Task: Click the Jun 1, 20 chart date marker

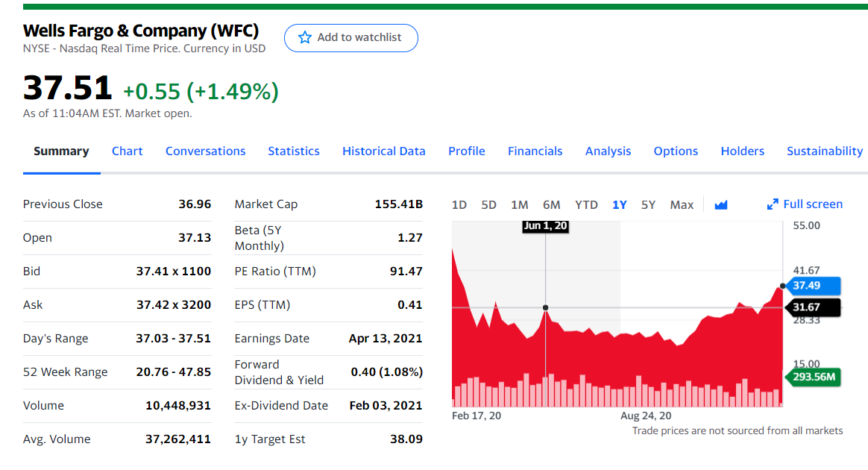Action: click(545, 226)
